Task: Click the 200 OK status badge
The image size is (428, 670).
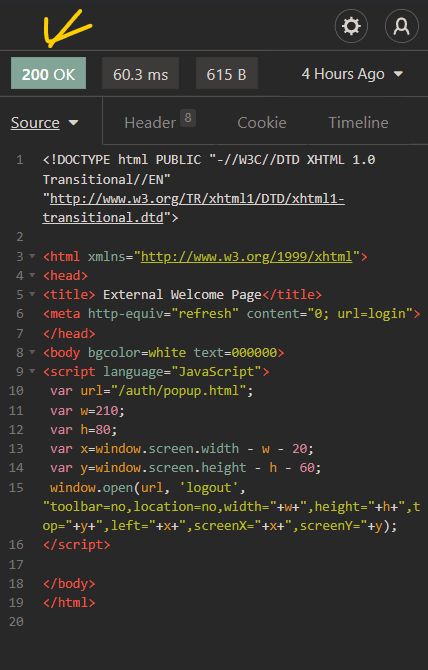Action: (x=48, y=73)
